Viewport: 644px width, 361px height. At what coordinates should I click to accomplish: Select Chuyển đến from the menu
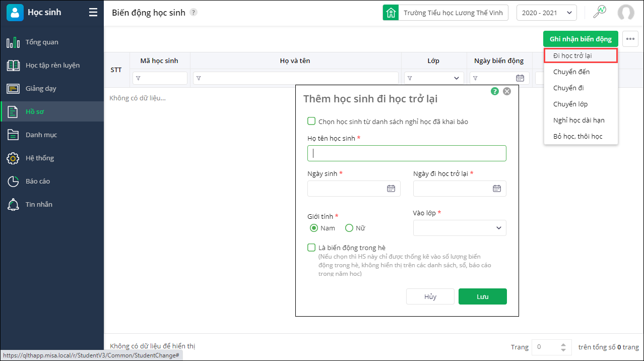(571, 72)
